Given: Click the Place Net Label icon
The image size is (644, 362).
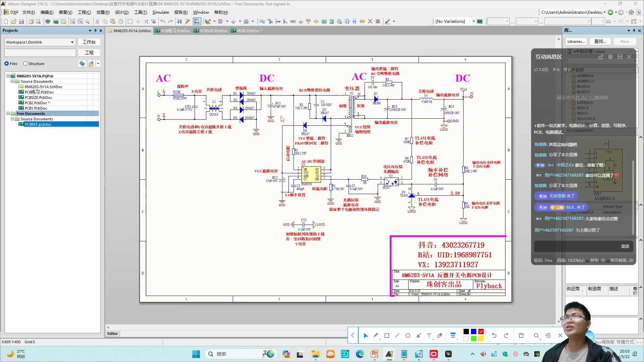Looking at the screenshot, I should coord(293,21).
